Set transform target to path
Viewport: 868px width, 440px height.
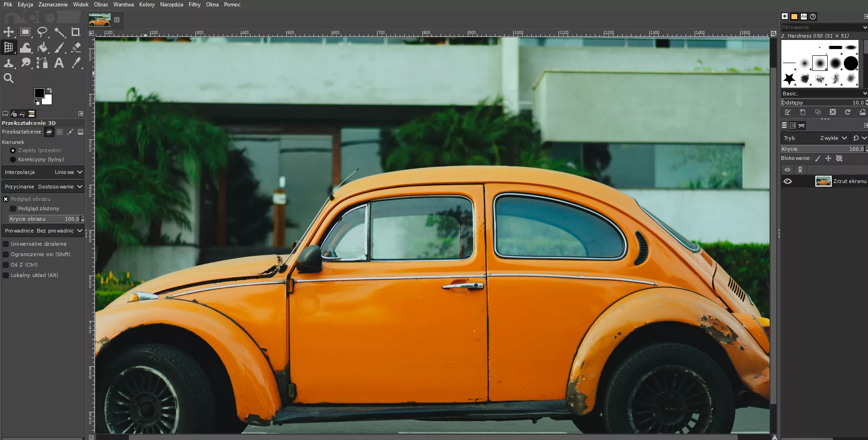click(70, 132)
